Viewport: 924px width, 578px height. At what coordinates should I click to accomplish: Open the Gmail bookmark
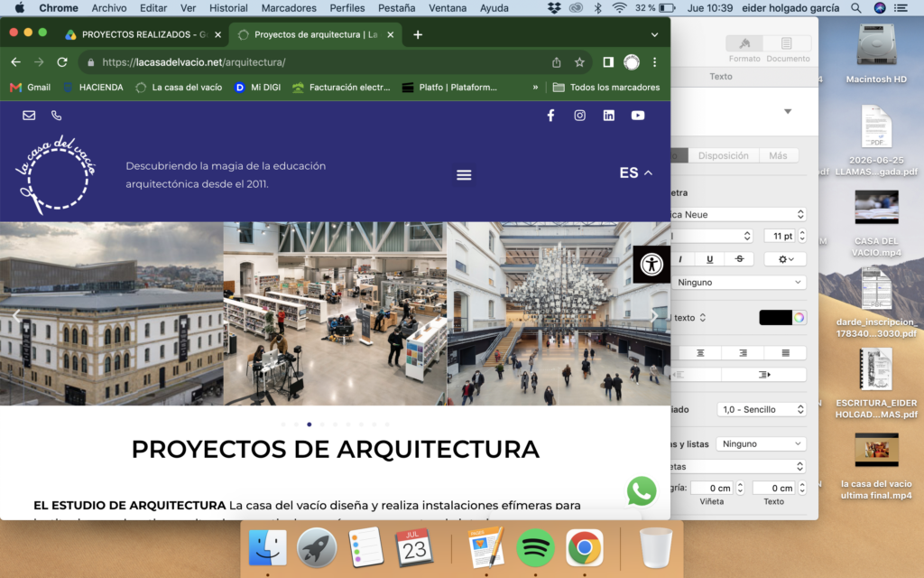pos(31,88)
